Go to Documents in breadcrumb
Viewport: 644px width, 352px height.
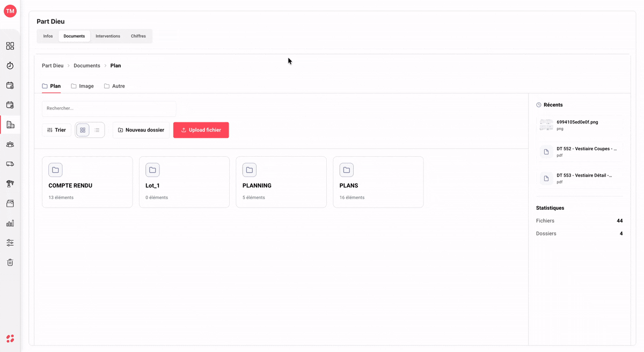(x=87, y=65)
